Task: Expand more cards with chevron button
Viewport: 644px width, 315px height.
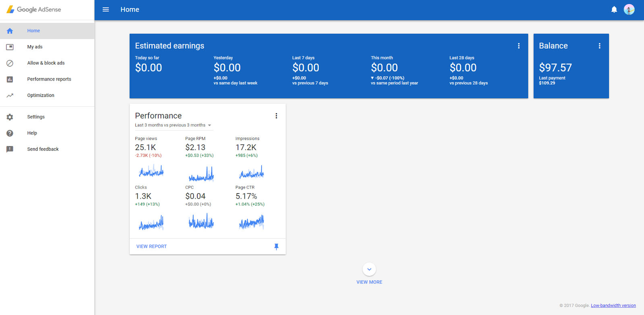Action: [x=369, y=269]
